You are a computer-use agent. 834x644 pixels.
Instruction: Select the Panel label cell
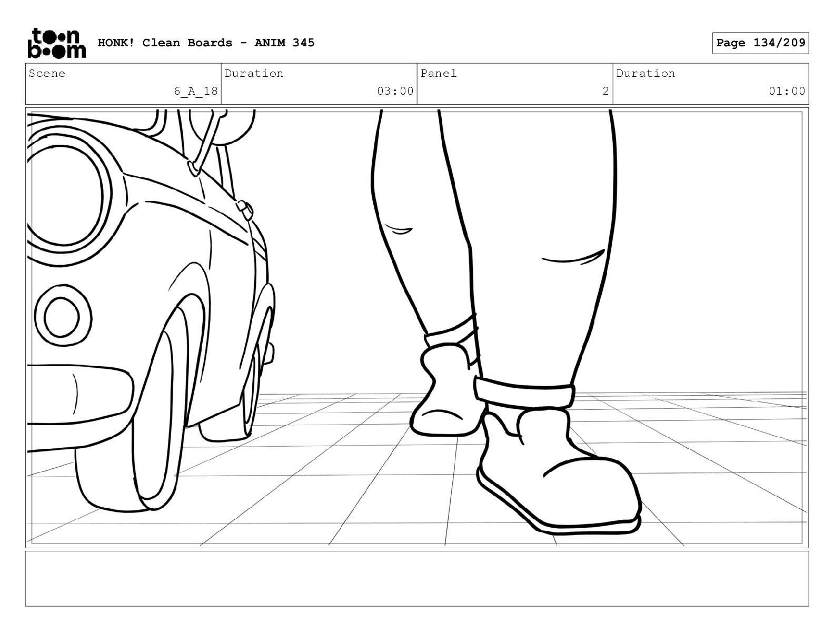tap(439, 74)
